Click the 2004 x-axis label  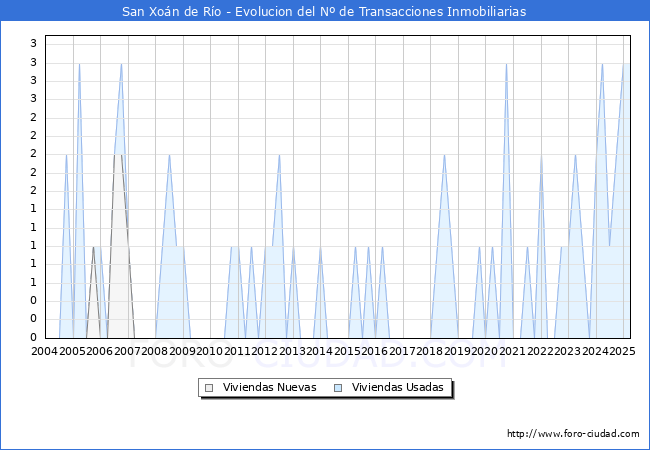44,351
